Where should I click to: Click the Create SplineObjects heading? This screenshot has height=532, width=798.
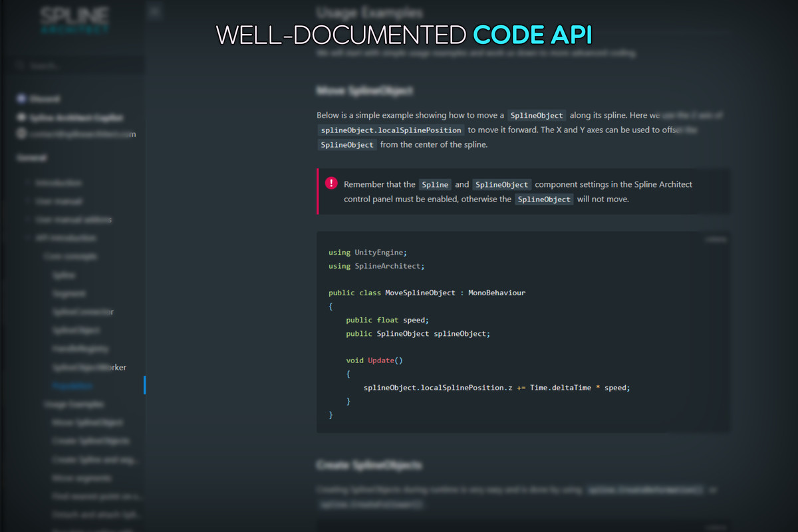369,464
